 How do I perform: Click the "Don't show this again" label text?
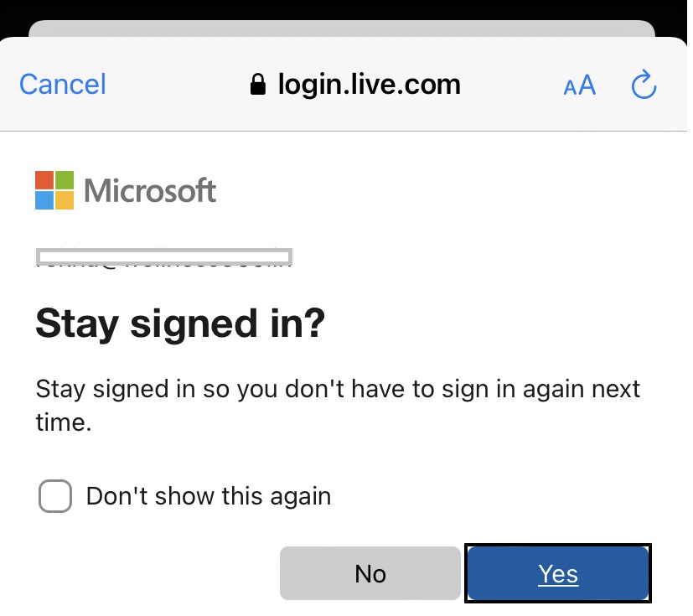click(x=209, y=496)
